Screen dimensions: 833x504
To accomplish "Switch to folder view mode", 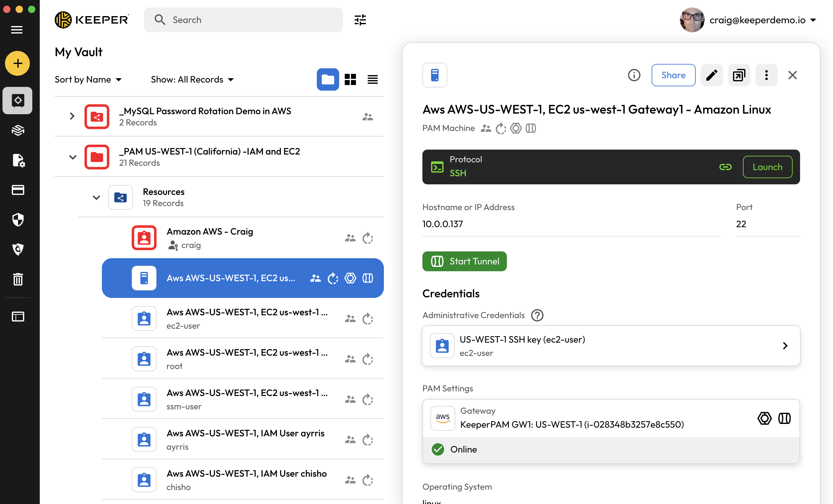I will click(x=328, y=79).
